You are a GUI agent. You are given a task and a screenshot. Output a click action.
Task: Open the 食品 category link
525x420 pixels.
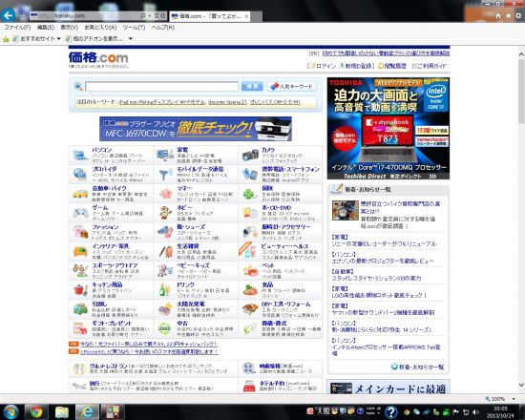(x=267, y=284)
